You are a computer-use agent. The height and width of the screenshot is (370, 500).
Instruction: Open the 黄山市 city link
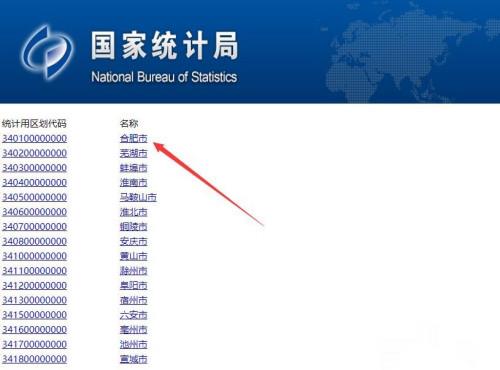[134, 256]
